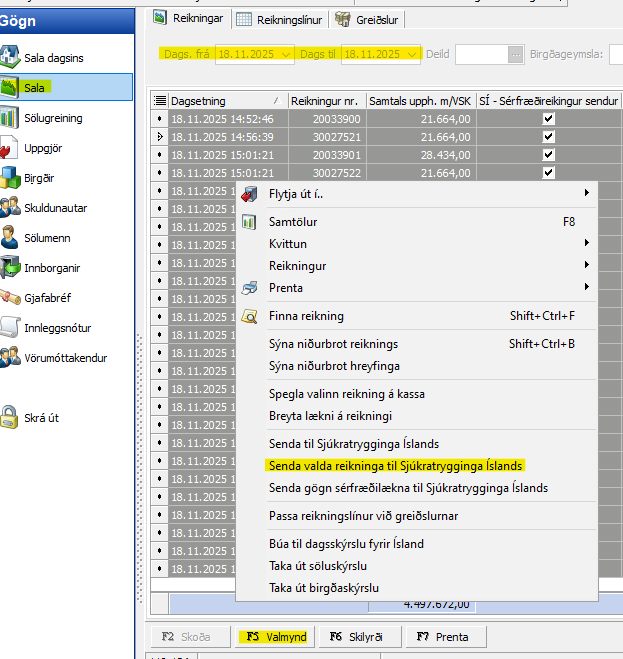Go to Innborganir payments

tap(52, 268)
